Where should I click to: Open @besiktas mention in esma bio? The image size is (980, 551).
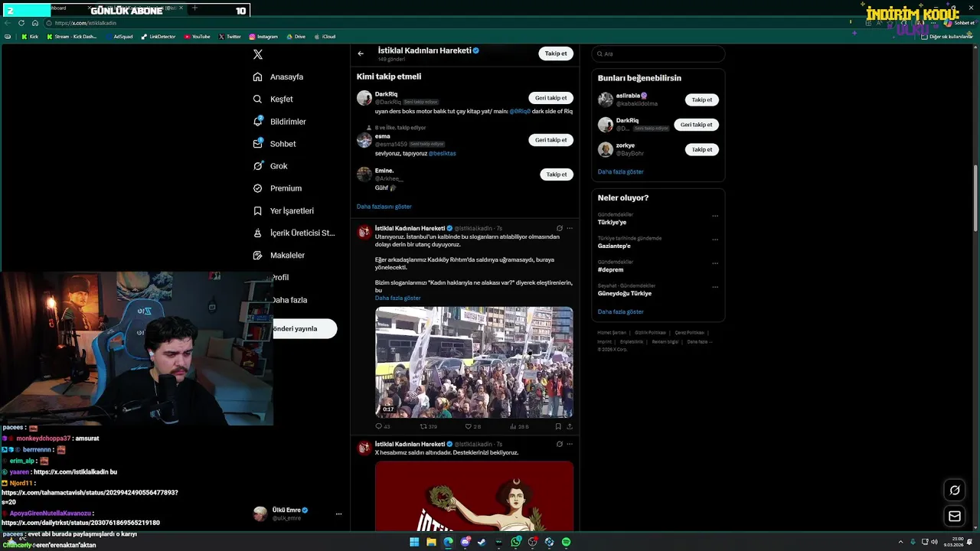[442, 153]
